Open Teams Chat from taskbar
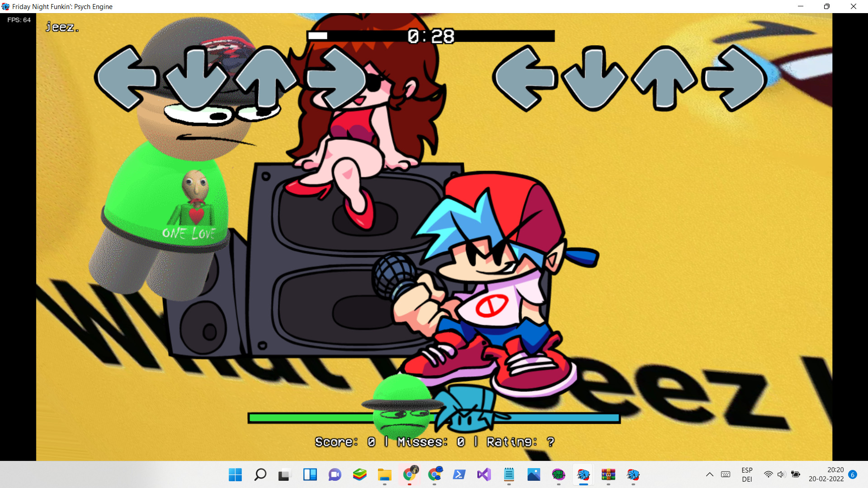The image size is (868, 488). pyautogui.click(x=335, y=474)
